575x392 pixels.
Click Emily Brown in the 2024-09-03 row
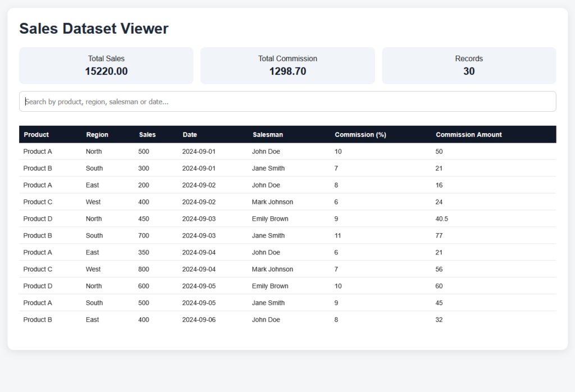pyautogui.click(x=270, y=219)
